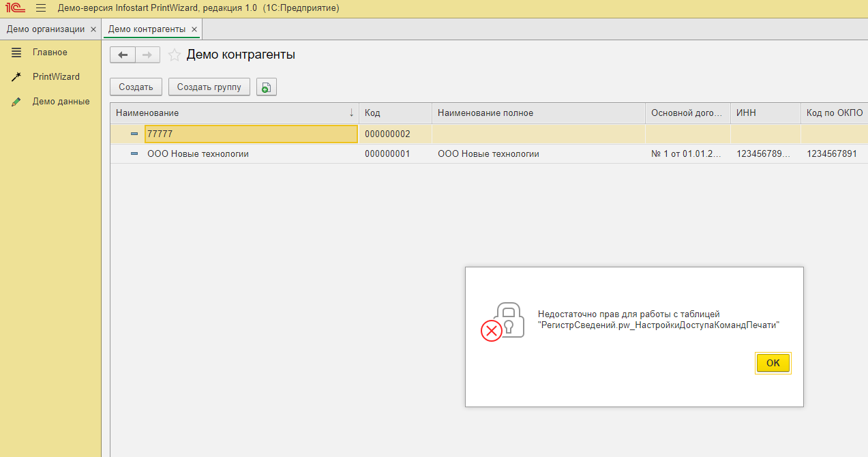The width and height of the screenshot is (868, 457).
Task: Click the Основной дого... column header
Action: [x=687, y=113]
